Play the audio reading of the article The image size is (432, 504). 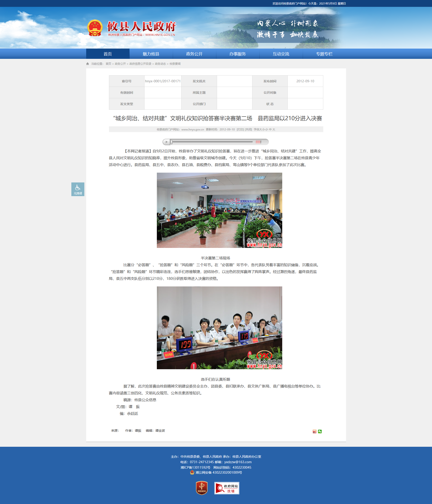(166, 142)
